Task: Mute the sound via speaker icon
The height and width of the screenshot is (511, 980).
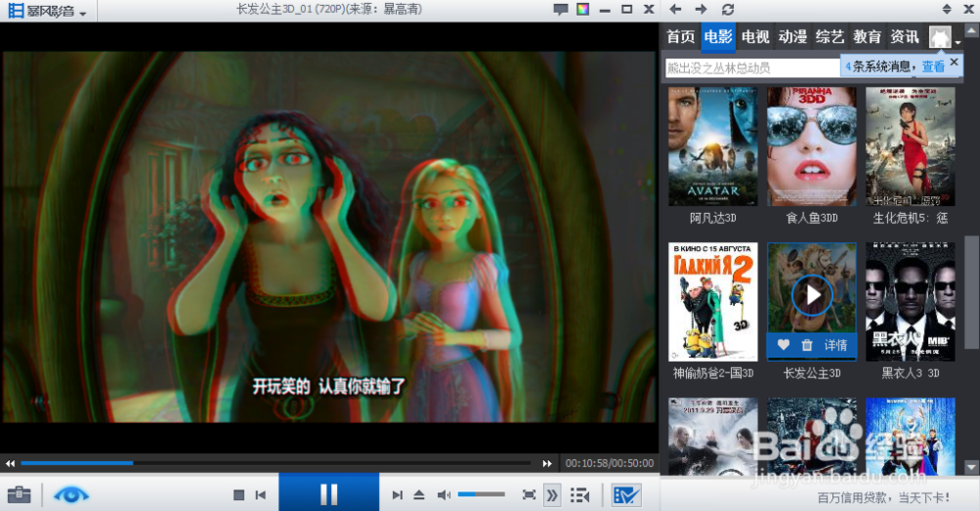Action: pos(444,495)
